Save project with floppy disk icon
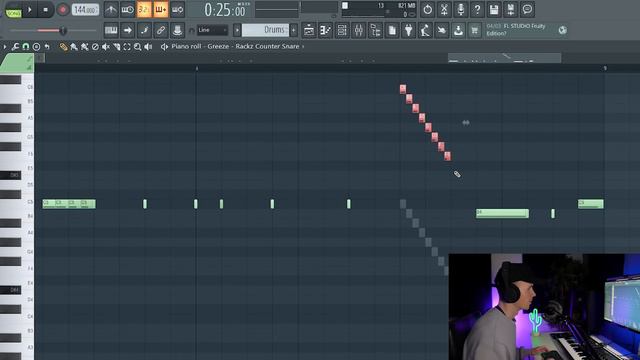 click(494, 9)
